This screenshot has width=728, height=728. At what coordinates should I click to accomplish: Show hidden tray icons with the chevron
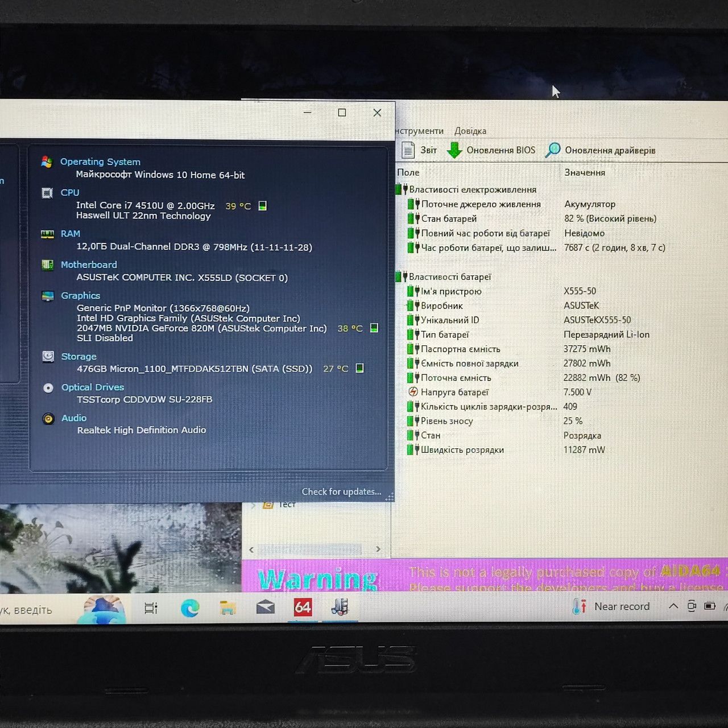tap(673, 606)
